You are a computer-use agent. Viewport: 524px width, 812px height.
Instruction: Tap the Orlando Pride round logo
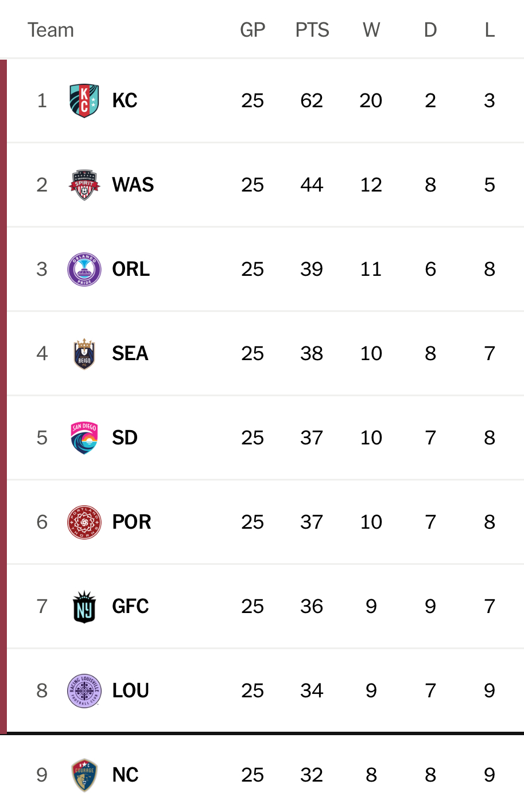pos(84,270)
